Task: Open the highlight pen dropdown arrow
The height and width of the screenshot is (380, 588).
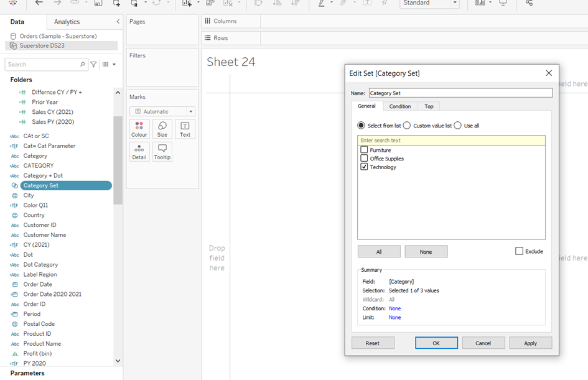Action: [x=332, y=2]
